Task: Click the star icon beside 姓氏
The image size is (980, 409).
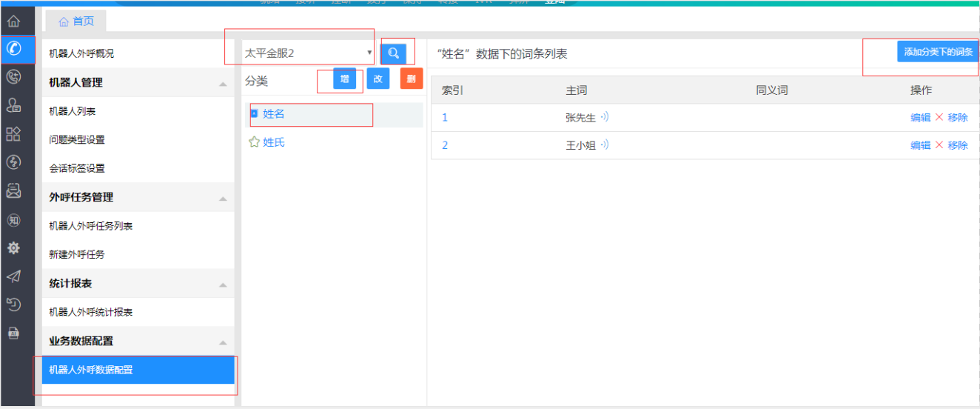Action: pos(254,142)
